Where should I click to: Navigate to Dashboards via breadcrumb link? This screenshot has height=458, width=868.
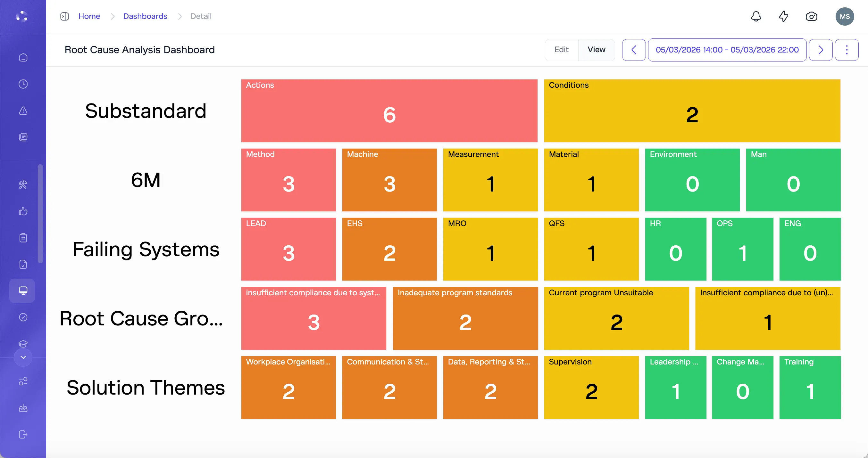click(x=145, y=16)
